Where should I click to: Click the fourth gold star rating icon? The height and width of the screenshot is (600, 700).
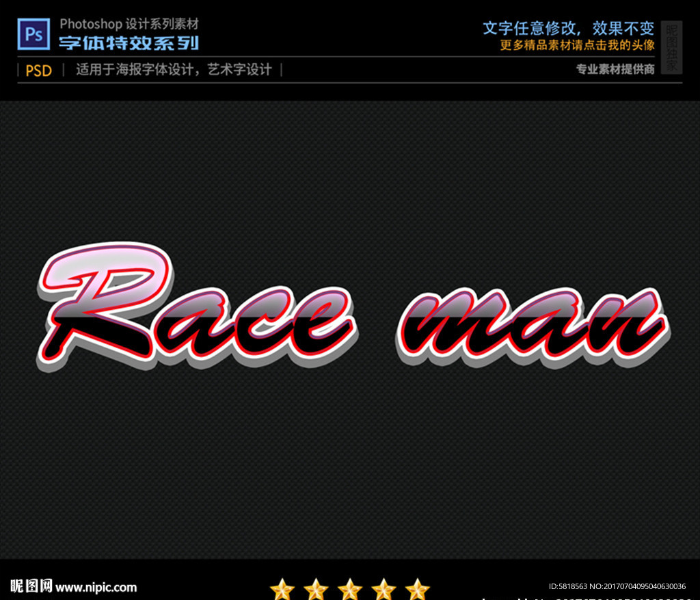[384, 589]
